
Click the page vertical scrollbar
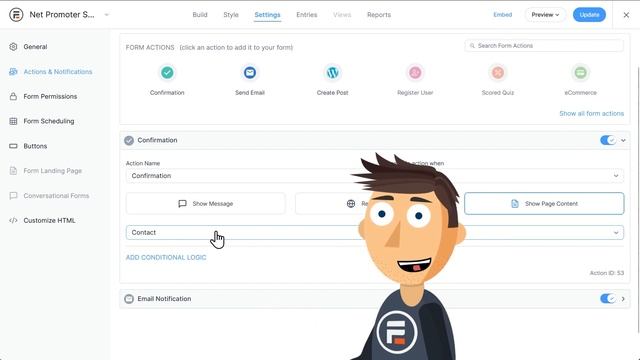click(638, 200)
